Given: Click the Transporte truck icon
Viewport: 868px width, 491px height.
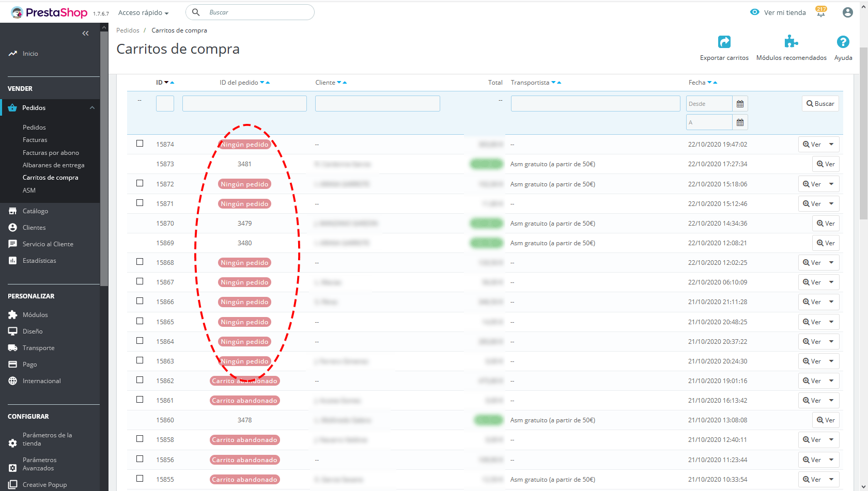Looking at the screenshot, I should pos(13,348).
